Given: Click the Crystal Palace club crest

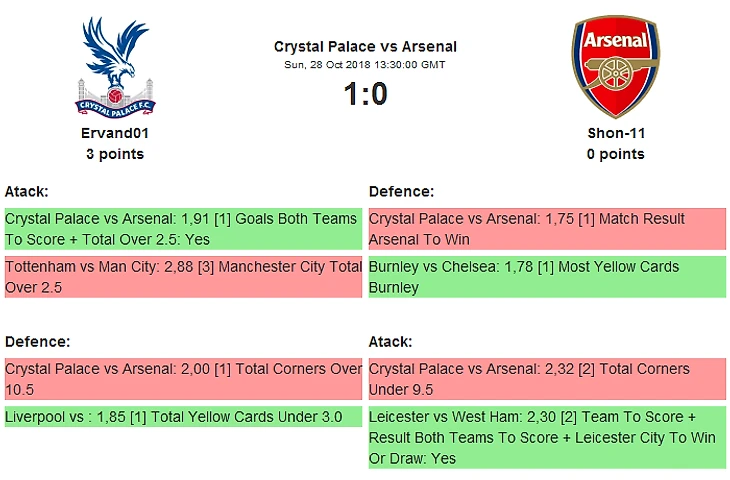Looking at the screenshot, I should (115, 66).
